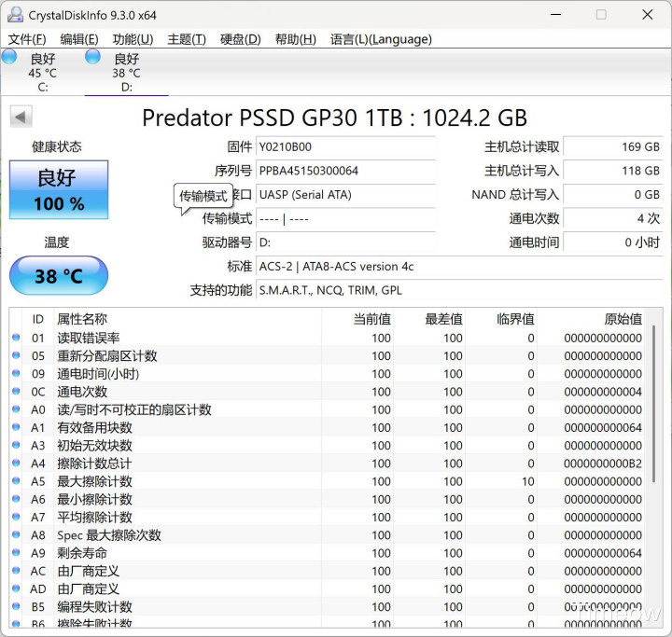Open the 主题(T) menu
Viewport: 672px width, 637px height.
point(187,39)
